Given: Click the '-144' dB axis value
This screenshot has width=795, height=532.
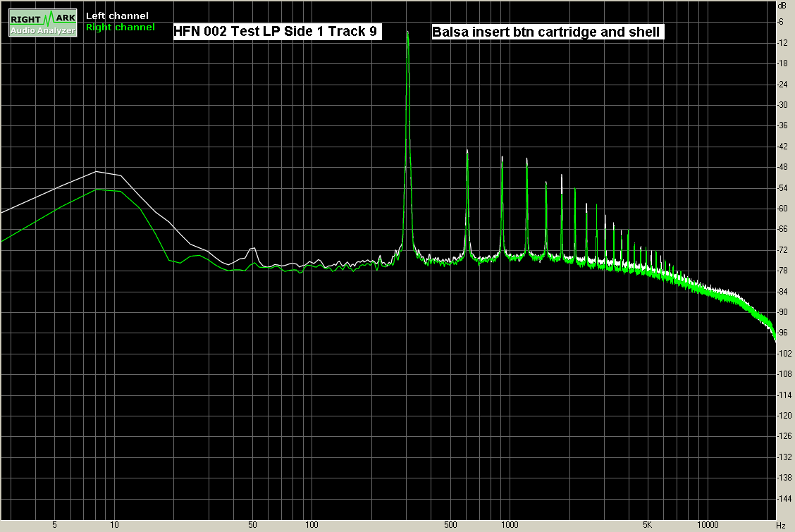Looking at the screenshot, I should click(784, 499).
